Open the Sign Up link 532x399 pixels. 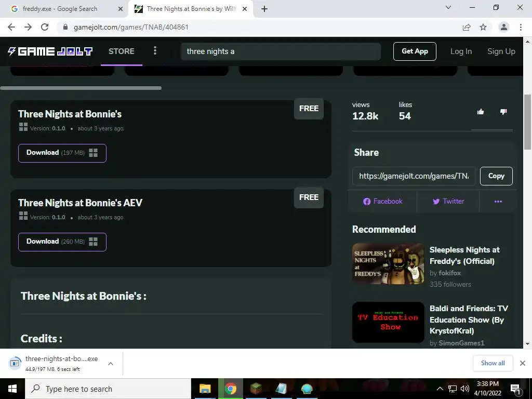point(501,51)
